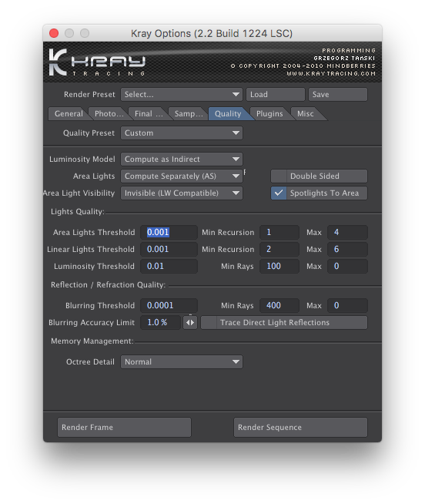425x504 pixels.
Task: Click the www.kraytracing.com text in header
Action: (x=331, y=74)
